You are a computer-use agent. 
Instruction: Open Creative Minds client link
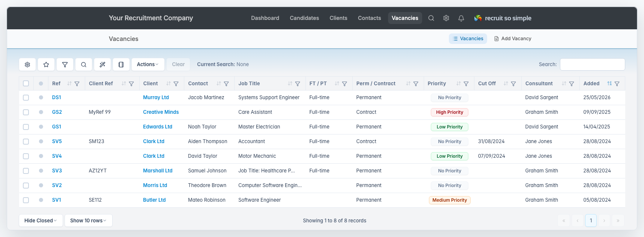pos(161,112)
